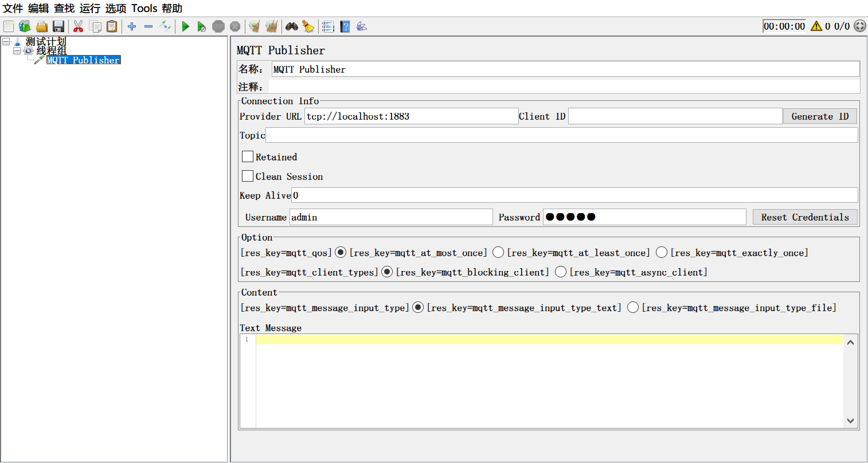Enable the Retained checkbox

pyautogui.click(x=248, y=156)
